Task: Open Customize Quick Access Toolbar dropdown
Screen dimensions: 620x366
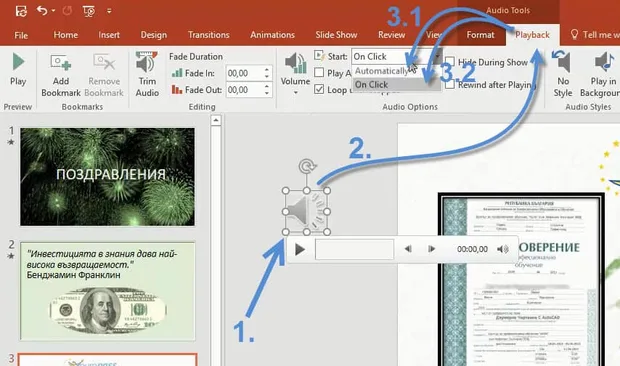Action: 109,11
